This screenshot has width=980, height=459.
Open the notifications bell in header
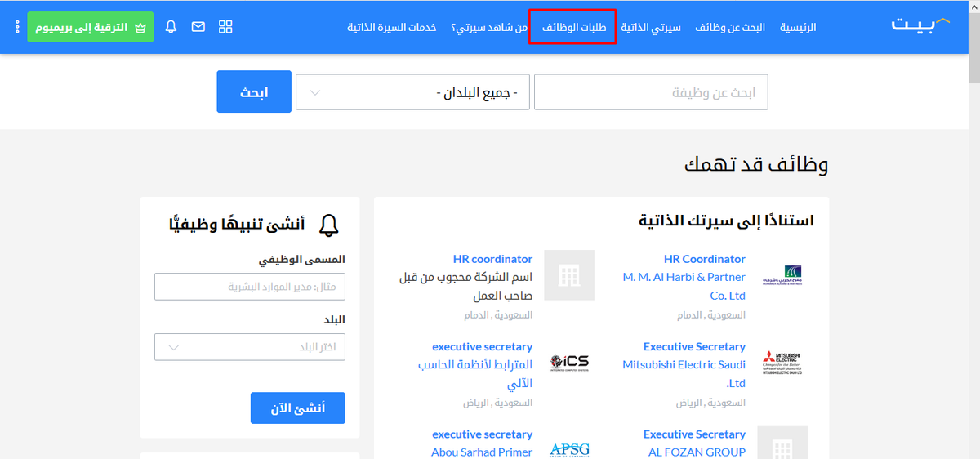coord(171,27)
